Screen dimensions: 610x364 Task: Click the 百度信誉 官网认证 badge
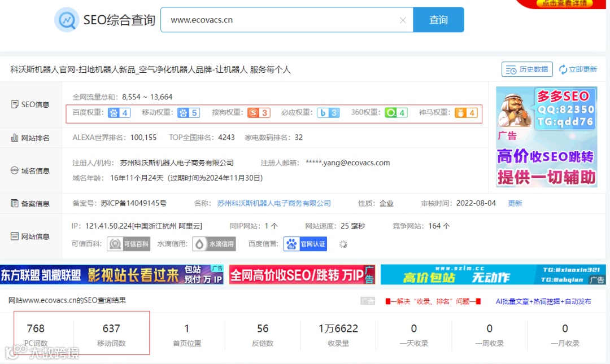click(x=306, y=244)
